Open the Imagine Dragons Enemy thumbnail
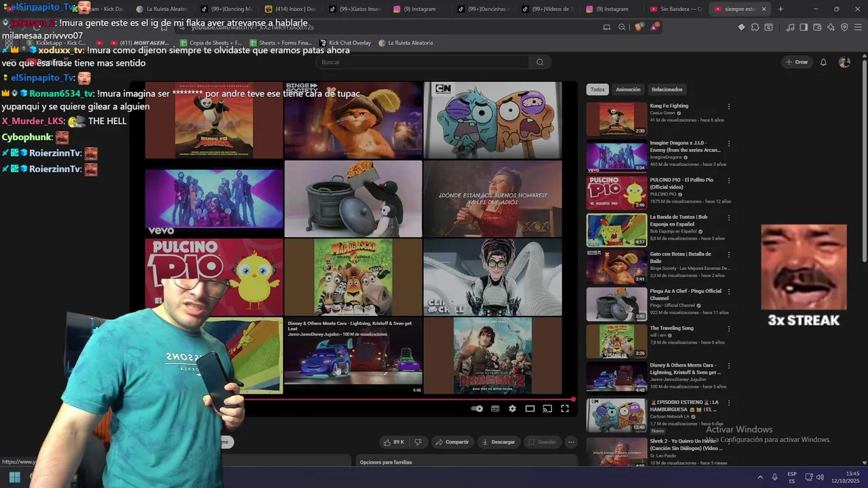Screen dimensions: 868x488 (x=616, y=156)
